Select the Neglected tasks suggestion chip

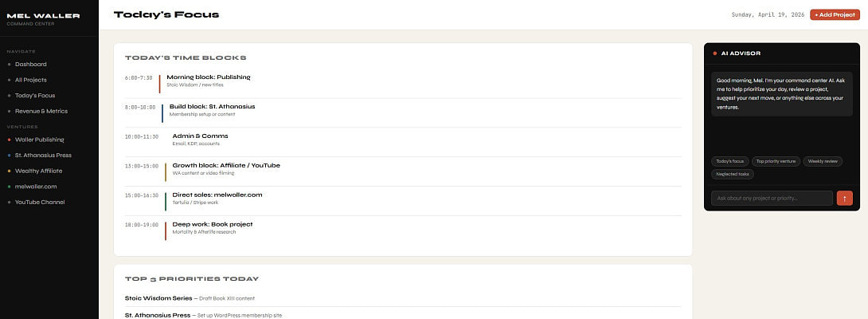pos(733,174)
